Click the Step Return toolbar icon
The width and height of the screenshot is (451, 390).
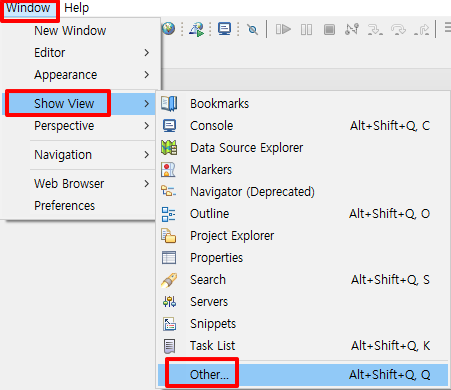[422, 30]
